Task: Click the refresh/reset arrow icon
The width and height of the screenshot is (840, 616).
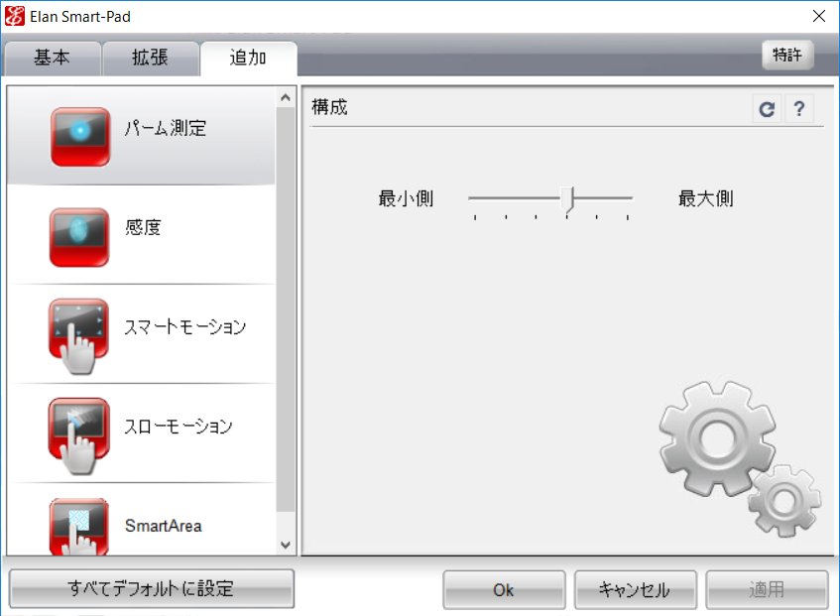Action: [x=768, y=109]
